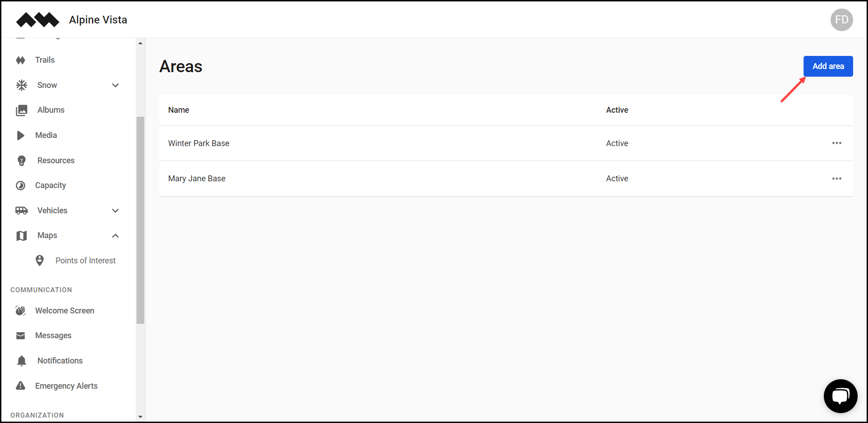
Task: Click the Vehicles bus icon
Action: (x=22, y=211)
